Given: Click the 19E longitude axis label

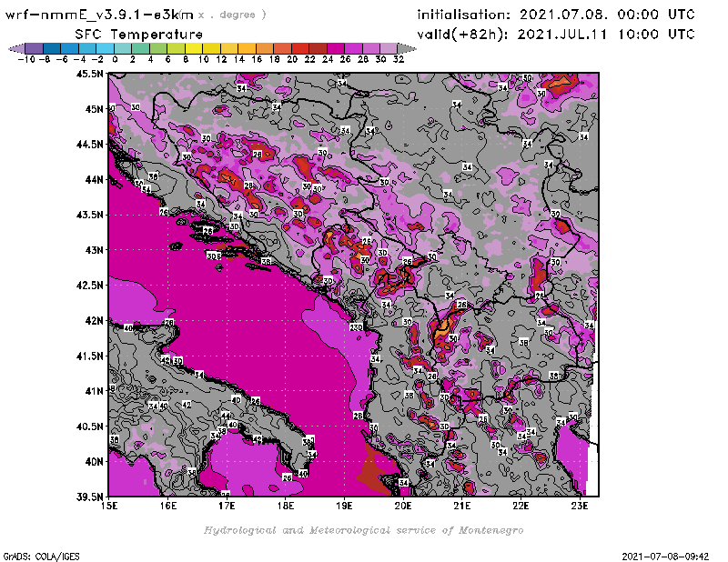Looking at the screenshot, I should pyautogui.click(x=345, y=506).
